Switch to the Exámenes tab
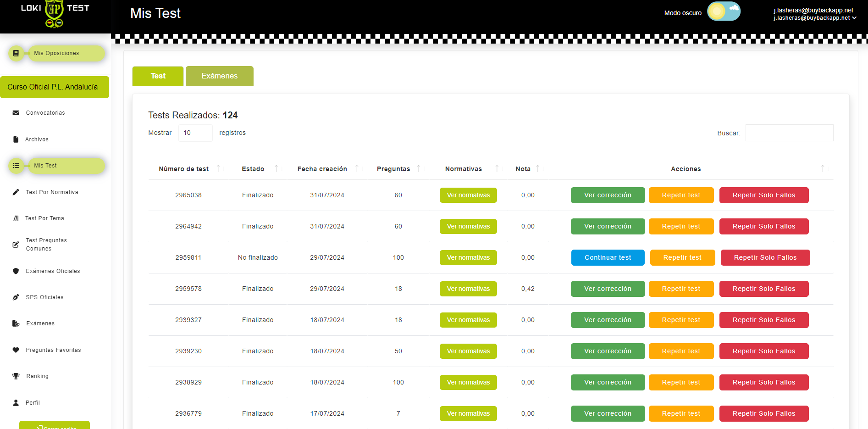The height and width of the screenshot is (429, 868). click(219, 76)
